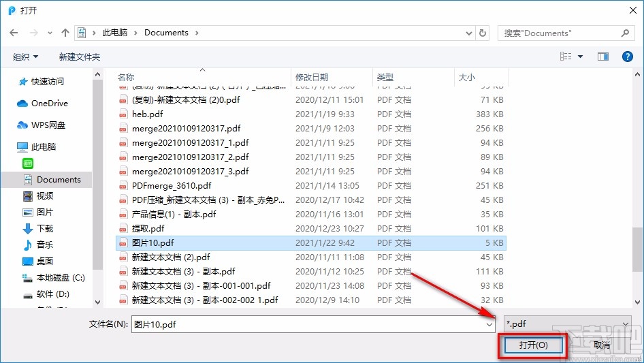Go up one folder level
This screenshot has height=363, width=644.
point(65,33)
